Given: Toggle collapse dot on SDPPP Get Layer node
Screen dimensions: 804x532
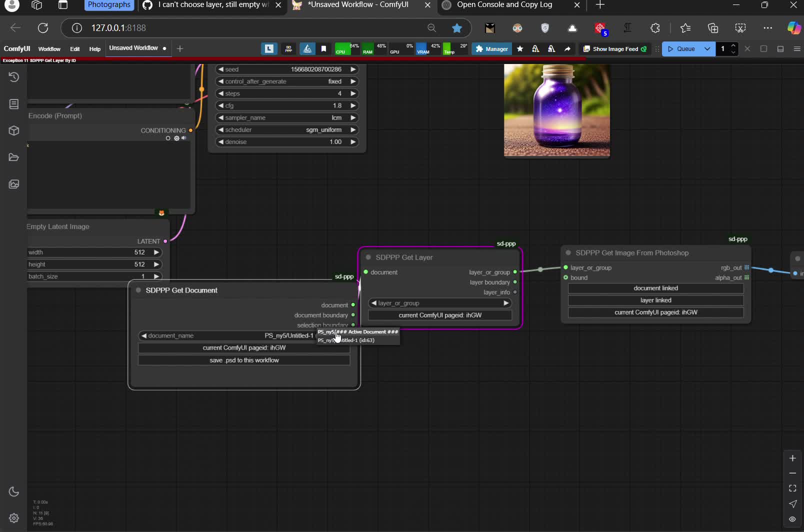Looking at the screenshot, I should coord(368,257).
